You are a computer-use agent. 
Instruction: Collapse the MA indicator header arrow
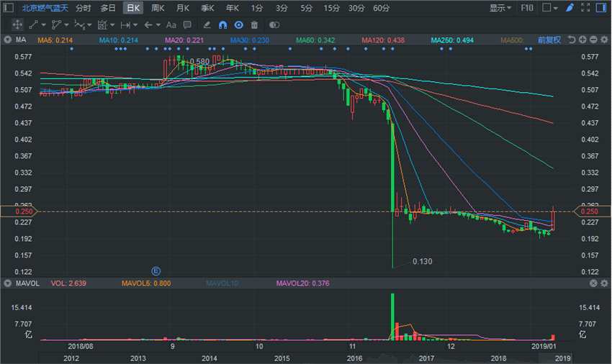[x=7, y=40]
